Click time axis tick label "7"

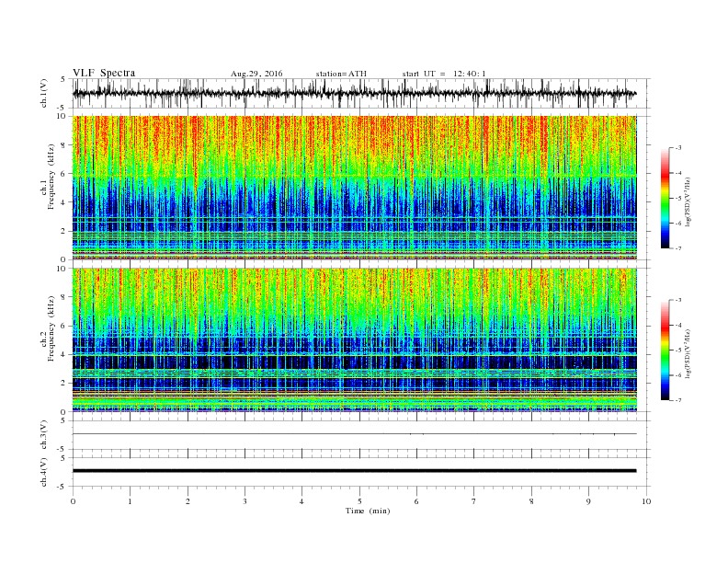pos(474,501)
